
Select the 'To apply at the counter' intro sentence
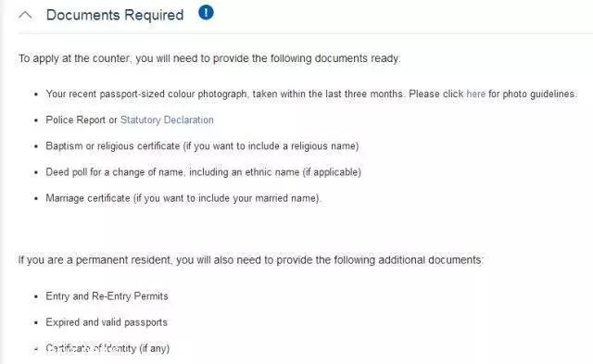pos(209,58)
